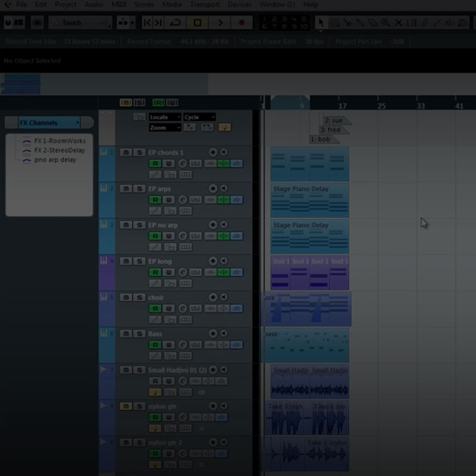Image resolution: width=476 pixels, height=476 pixels.
Task: Select the Play speaker tool
Action: [450, 23]
